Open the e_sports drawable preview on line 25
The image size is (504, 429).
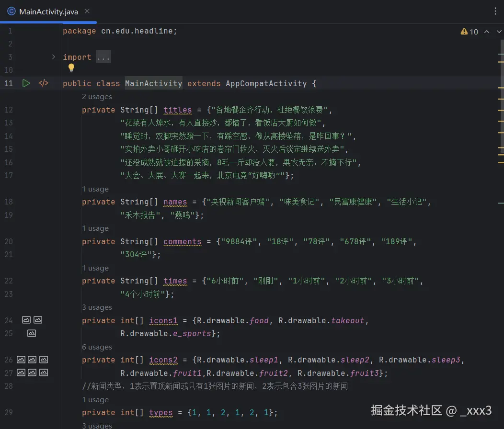click(32, 333)
